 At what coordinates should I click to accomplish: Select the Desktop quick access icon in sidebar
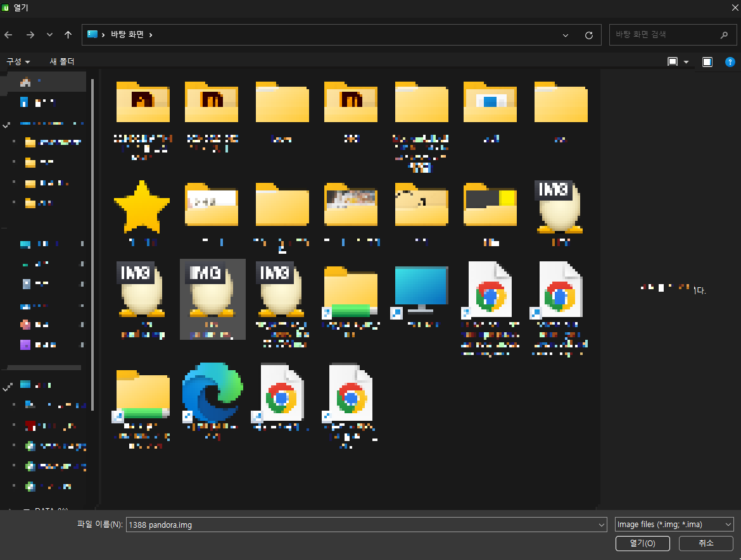25,244
